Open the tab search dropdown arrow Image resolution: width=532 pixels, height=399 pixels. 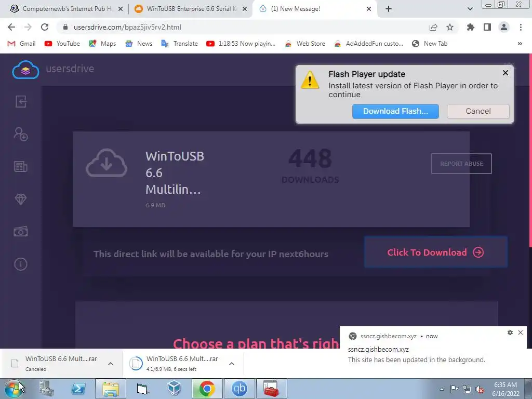click(470, 9)
